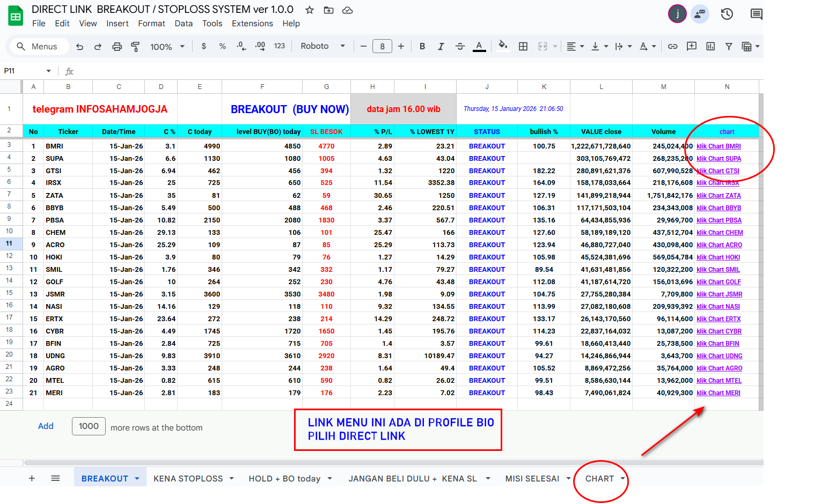Switch to the KENA STOPLOSS sheet tab
Image resolution: width=821 pixels, height=504 pixels.
click(x=188, y=479)
